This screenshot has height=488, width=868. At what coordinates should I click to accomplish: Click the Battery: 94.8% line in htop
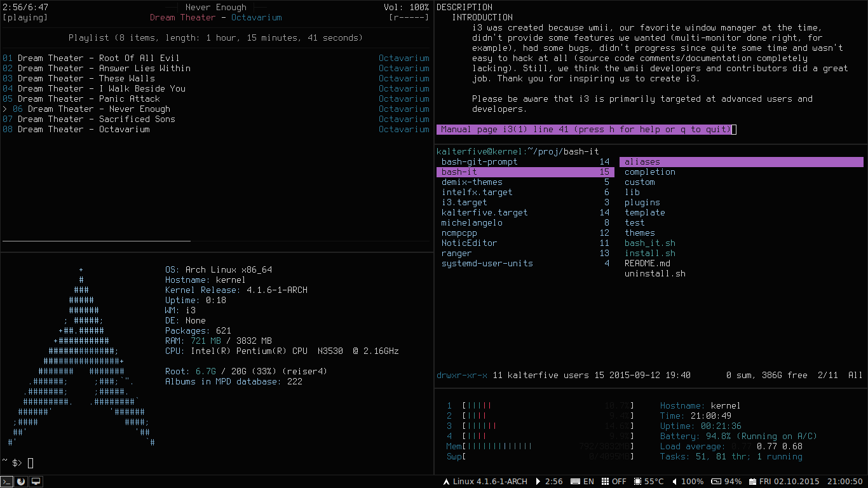tap(739, 437)
